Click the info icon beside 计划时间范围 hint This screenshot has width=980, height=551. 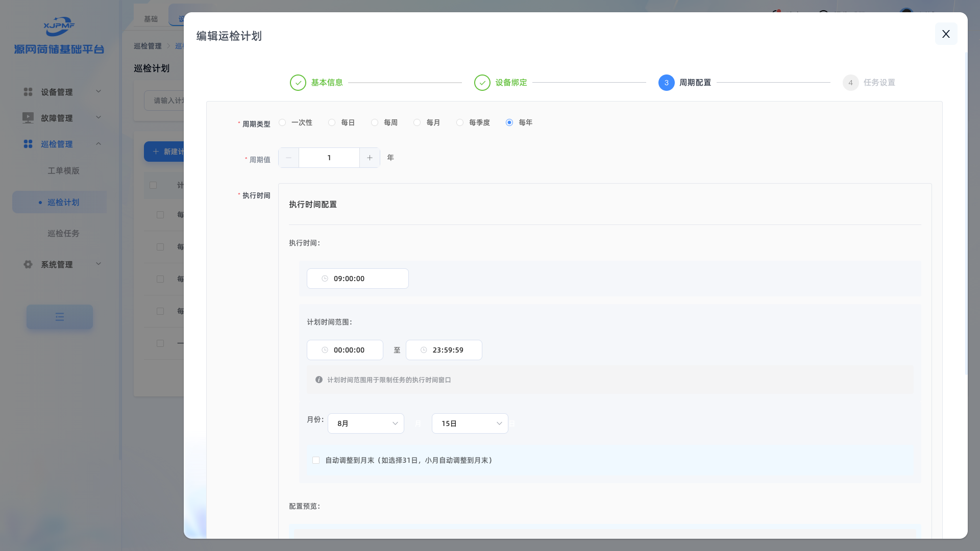pos(319,380)
